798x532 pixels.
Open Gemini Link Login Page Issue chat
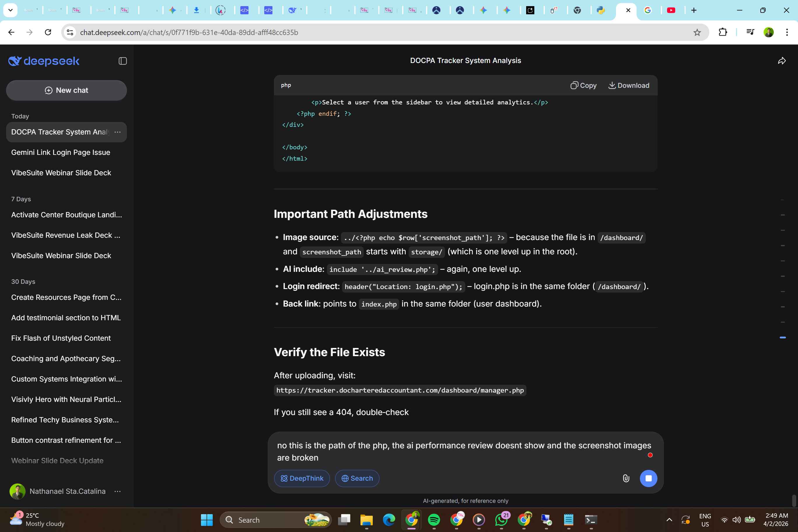(x=61, y=152)
